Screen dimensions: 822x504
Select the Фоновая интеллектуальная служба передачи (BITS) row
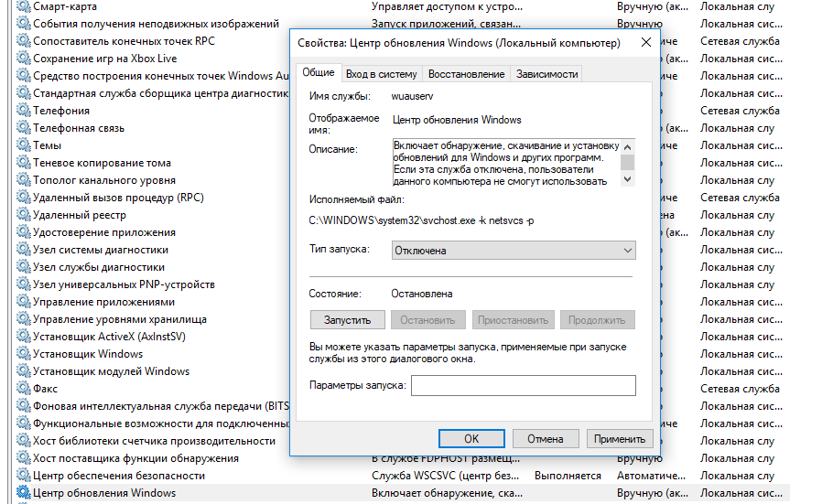(x=160, y=406)
